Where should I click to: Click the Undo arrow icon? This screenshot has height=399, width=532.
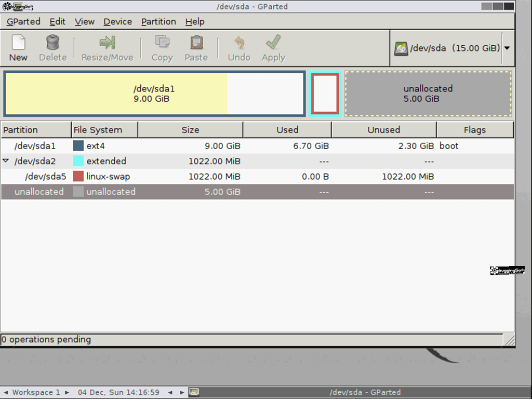pyautogui.click(x=239, y=43)
